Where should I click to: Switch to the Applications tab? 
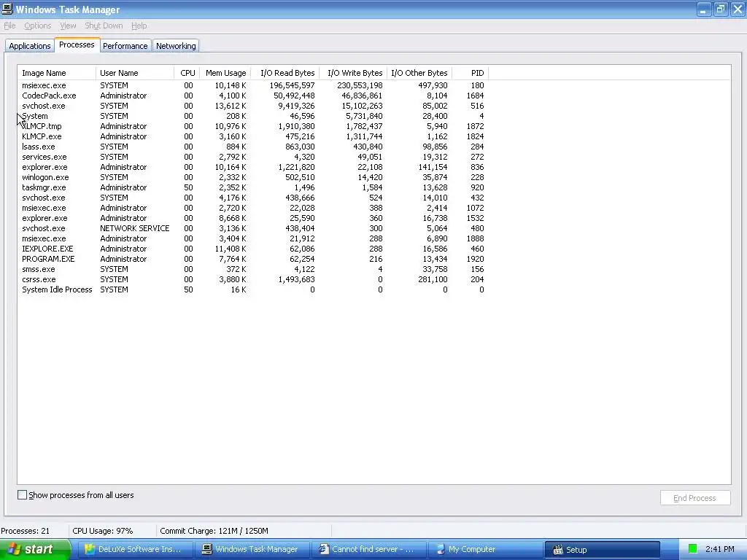[29, 46]
